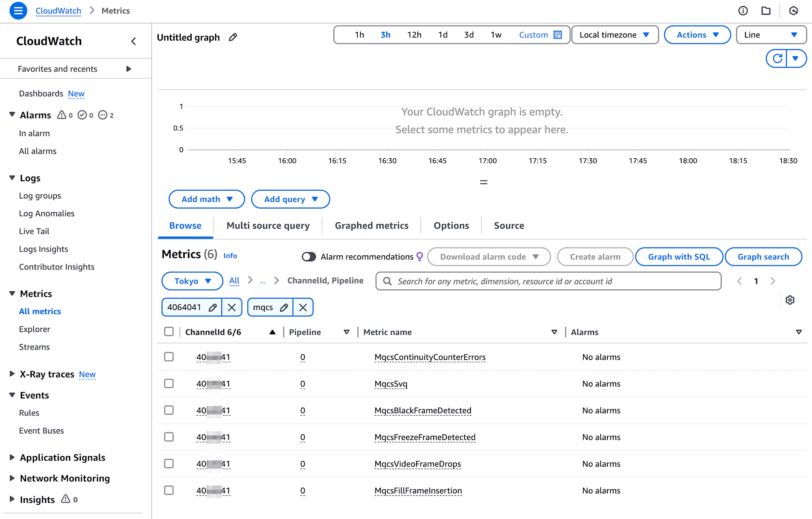This screenshot has width=812, height=519.
Task: Click the insufficient data alarms icon
Action: coord(103,115)
